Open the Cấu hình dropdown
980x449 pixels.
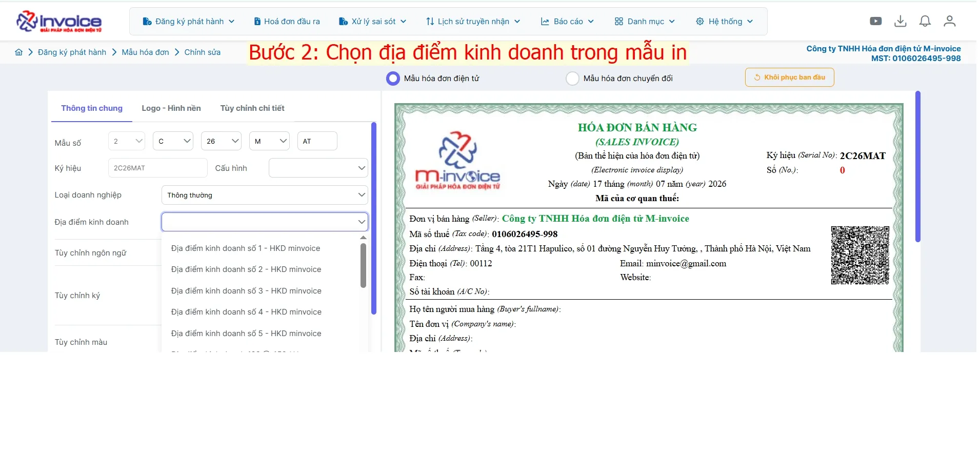click(318, 168)
